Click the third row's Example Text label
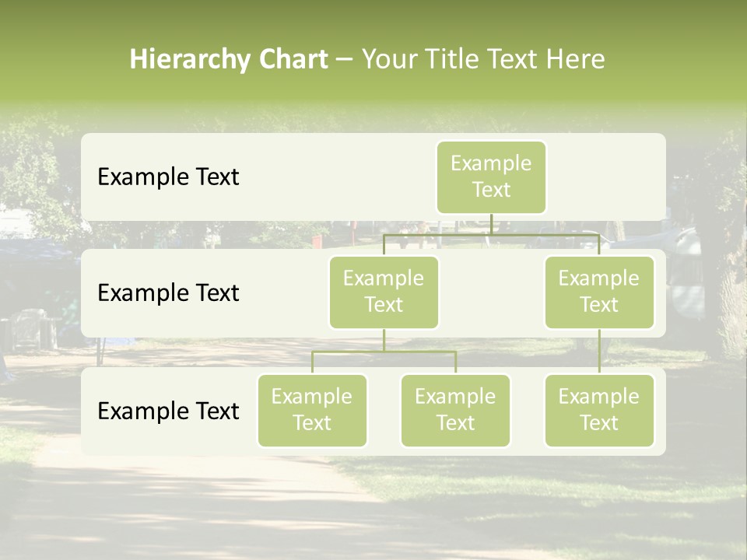The image size is (747, 560). [168, 411]
